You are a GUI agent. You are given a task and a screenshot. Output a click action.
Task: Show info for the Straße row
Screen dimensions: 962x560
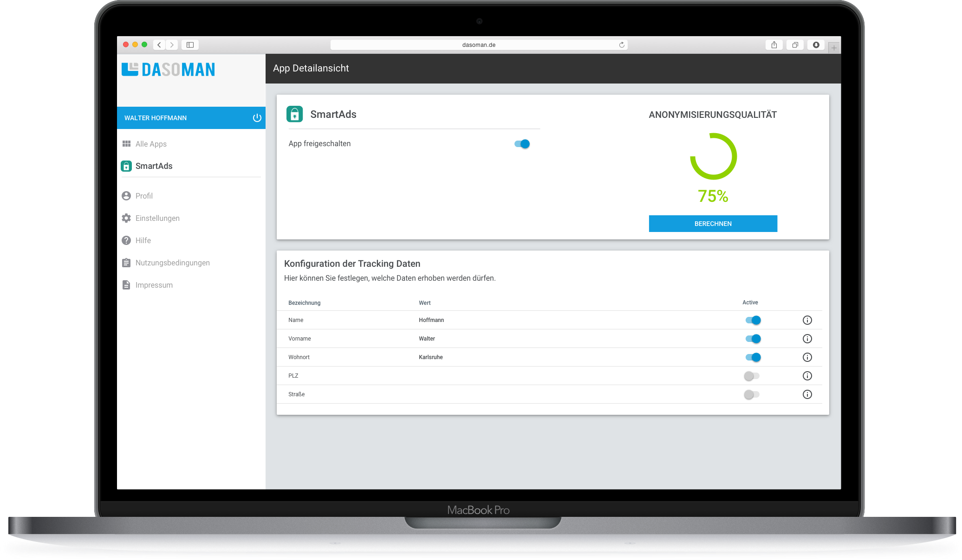click(x=807, y=394)
